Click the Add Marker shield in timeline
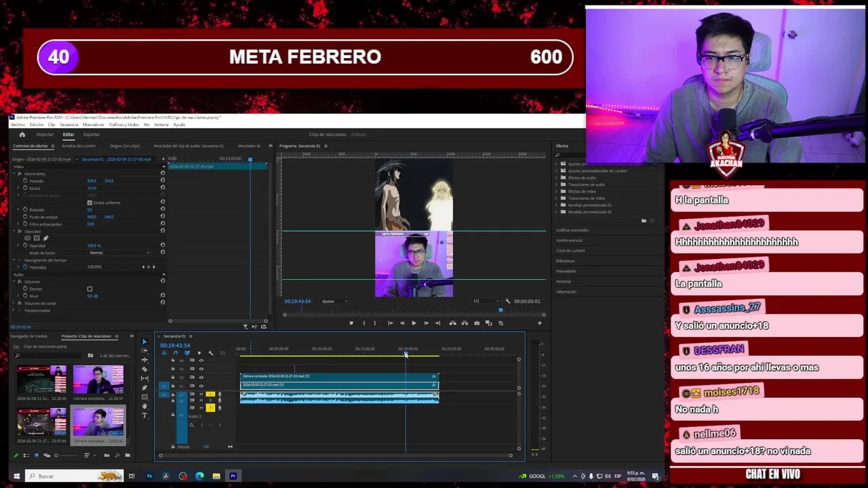868x488 pixels. 199,352
